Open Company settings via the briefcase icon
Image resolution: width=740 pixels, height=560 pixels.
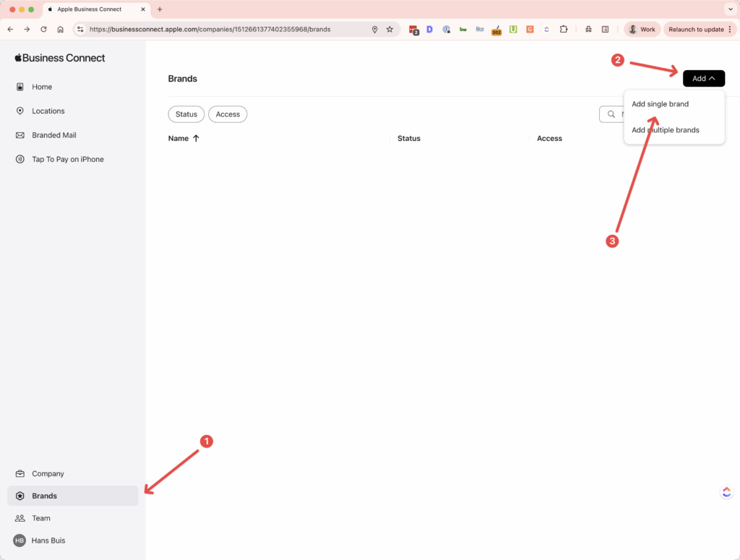pos(20,473)
